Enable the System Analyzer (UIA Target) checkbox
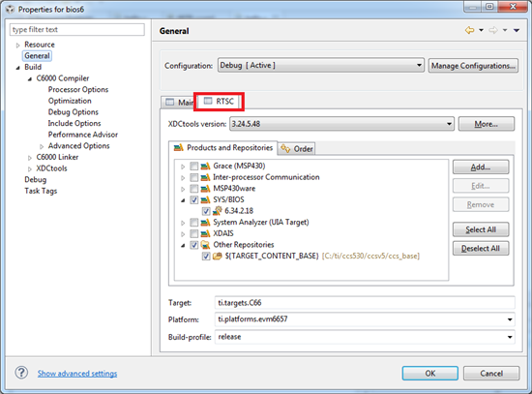 tap(194, 223)
